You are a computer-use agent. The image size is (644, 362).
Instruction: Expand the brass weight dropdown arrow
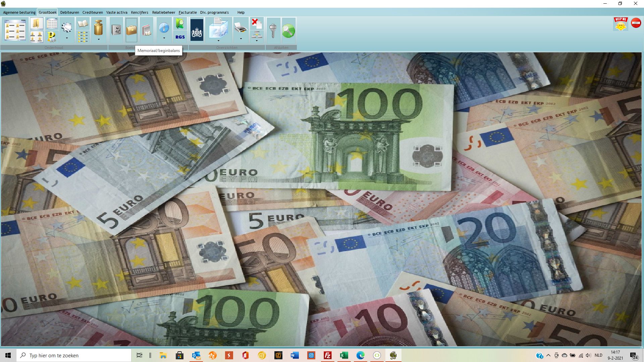pos(99,39)
